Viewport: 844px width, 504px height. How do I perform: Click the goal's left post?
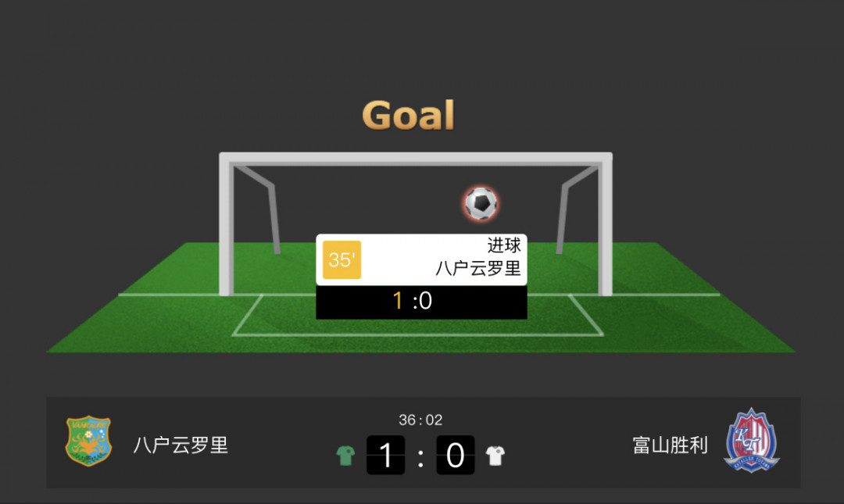coord(226,224)
